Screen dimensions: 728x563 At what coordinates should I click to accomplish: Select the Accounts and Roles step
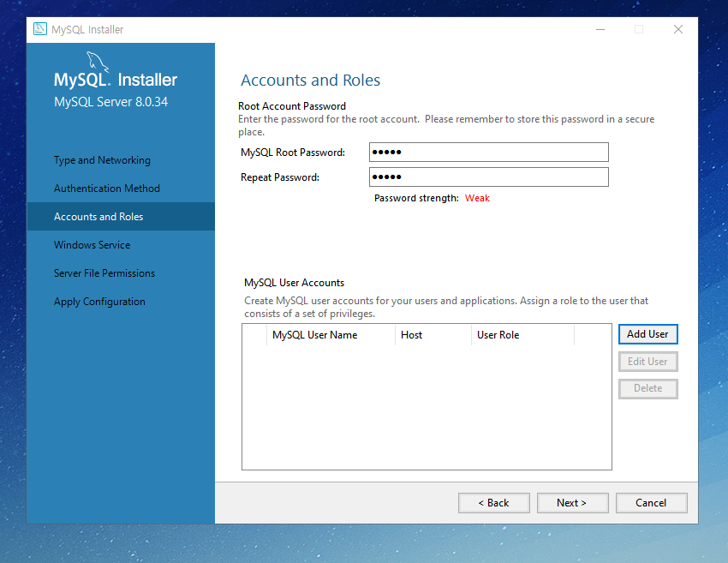tap(121, 217)
